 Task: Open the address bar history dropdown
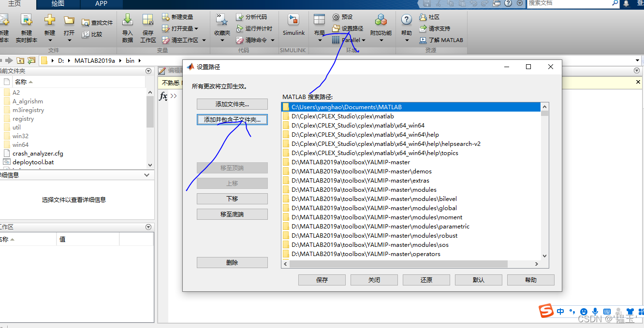638,60
